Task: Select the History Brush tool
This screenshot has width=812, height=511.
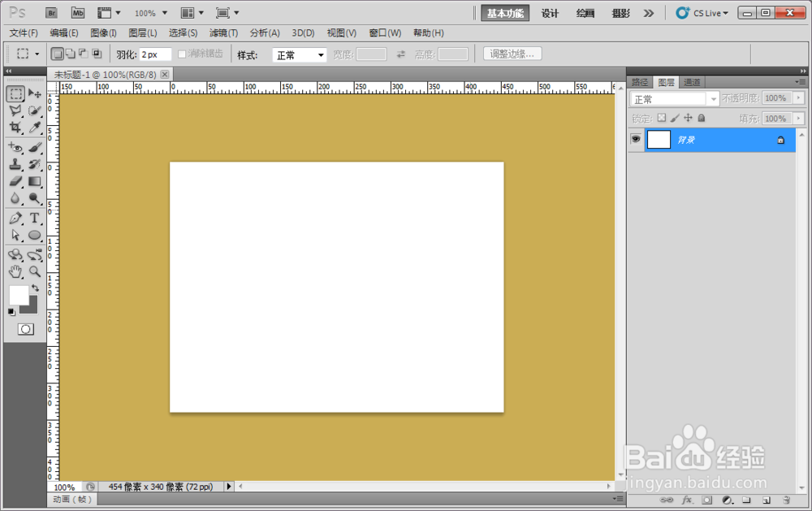Action: [35, 164]
